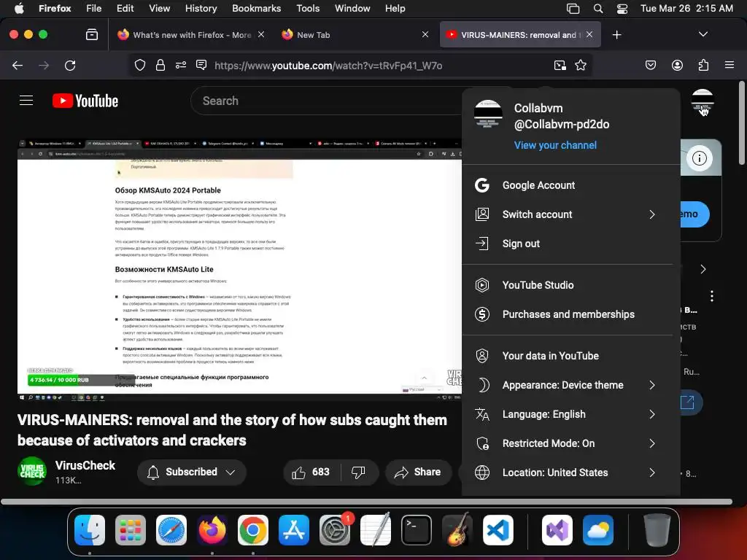Like the video with 683 likes
The width and height of the screenshot is (747, 560).
point(311,472)
